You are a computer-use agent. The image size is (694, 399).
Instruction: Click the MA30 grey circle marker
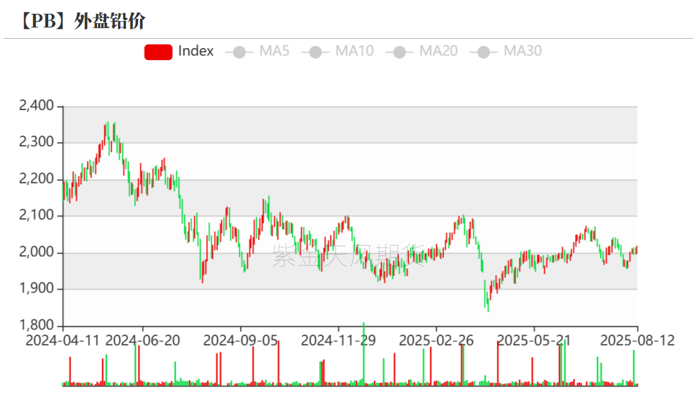point(483,52)
